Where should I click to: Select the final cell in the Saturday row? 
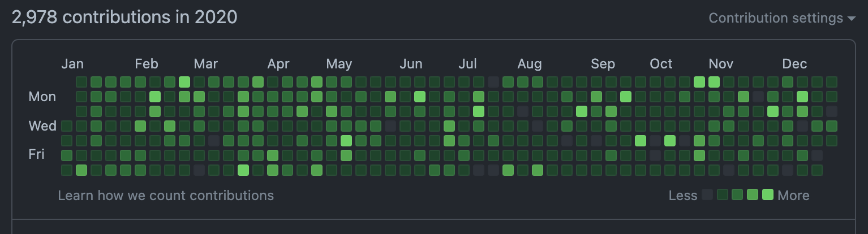pos(817,170)
